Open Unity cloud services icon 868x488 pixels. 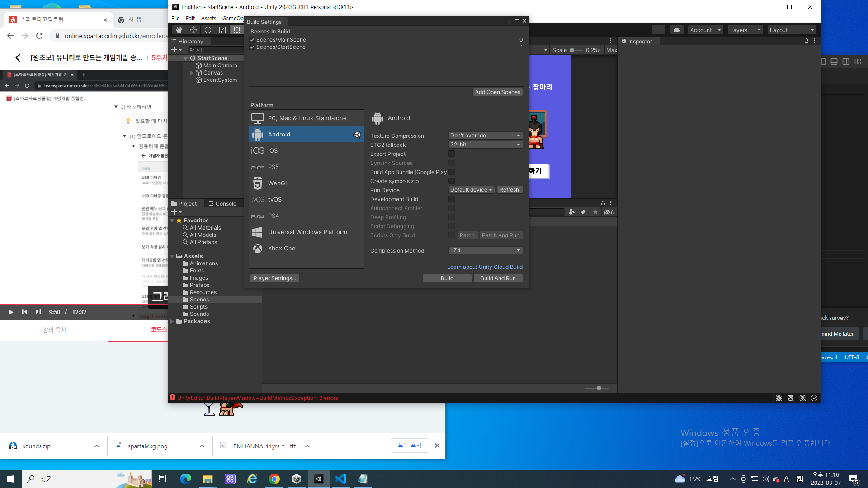[677, 30]
